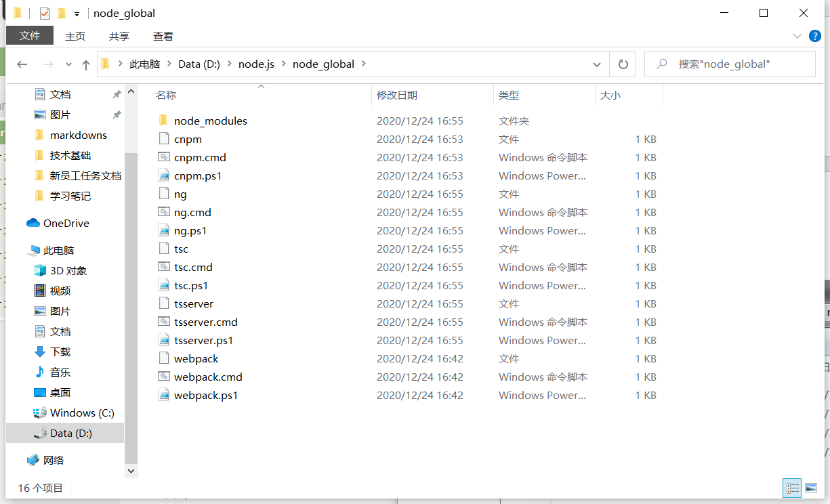Image resolution: width=830 pixels, height=504 pixels.
Task: Open the address bar history dropdown
Action: point(597,64)
